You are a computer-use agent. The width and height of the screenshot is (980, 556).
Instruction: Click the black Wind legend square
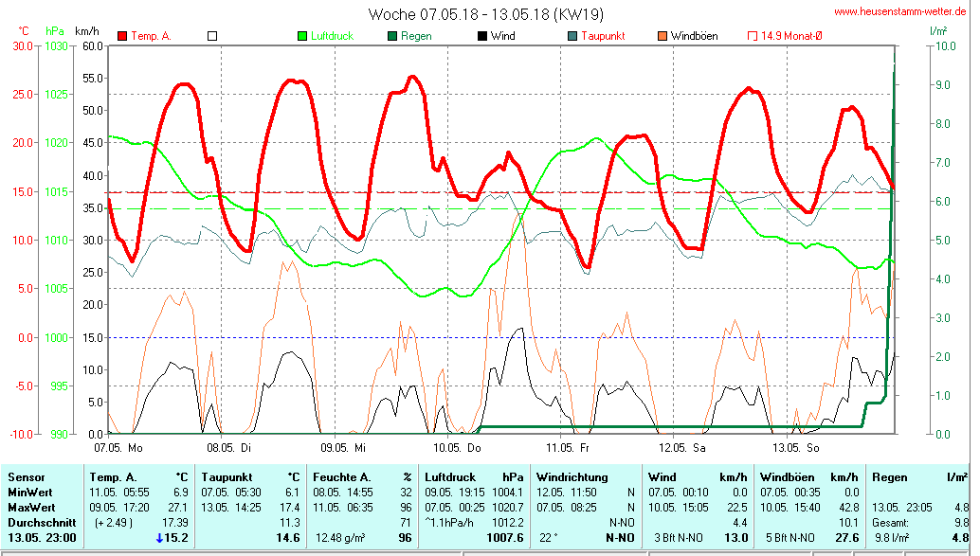click(482, 36)
